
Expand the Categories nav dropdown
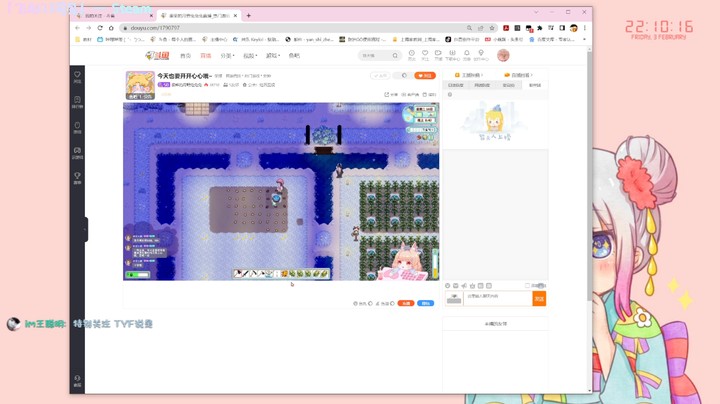227,56
